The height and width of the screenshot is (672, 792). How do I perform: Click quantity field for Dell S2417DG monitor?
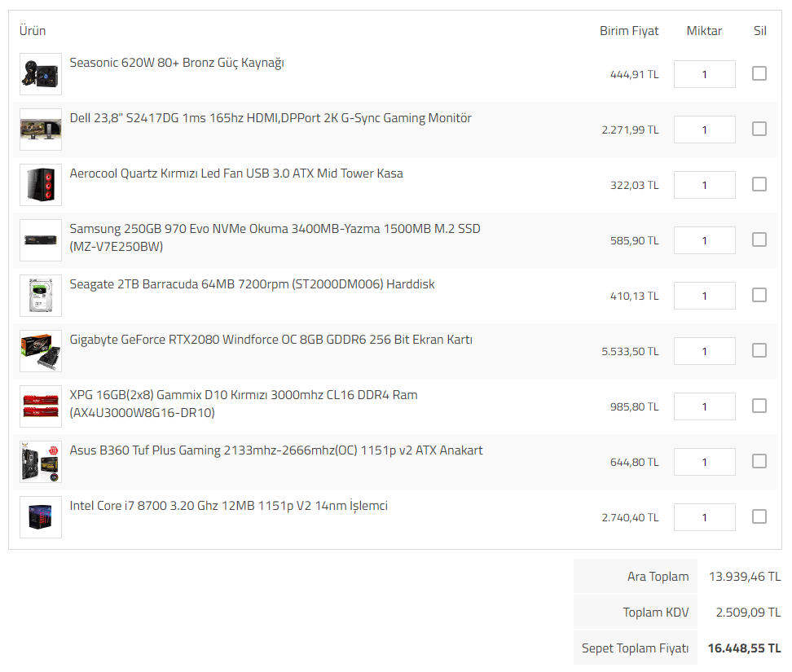(x=704, y=130)
